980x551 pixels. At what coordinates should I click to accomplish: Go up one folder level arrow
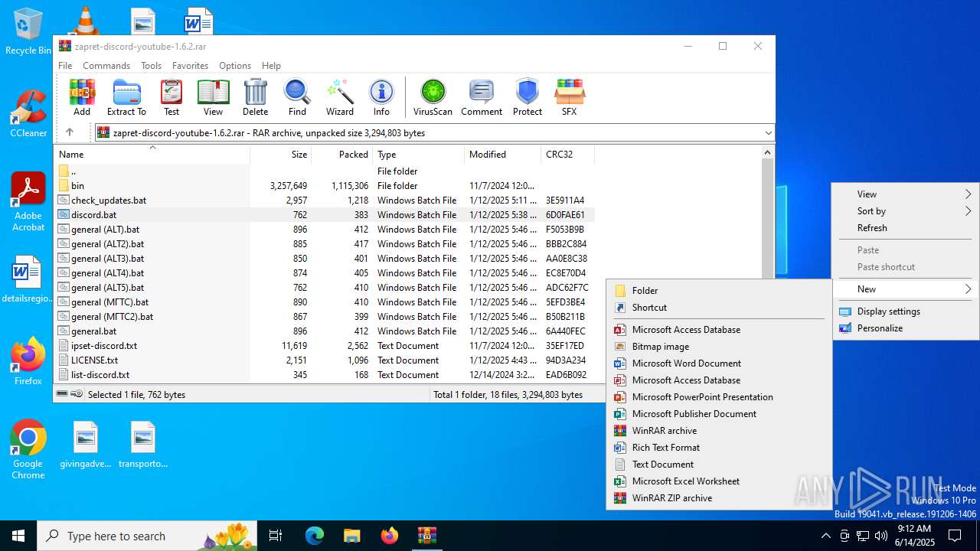[x=70, y=132]
